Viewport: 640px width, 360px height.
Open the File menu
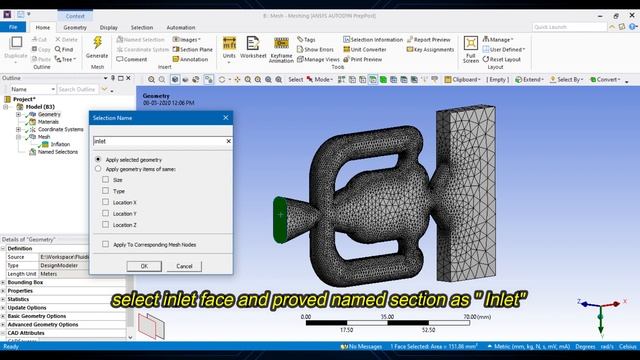[x=13, y=27]
